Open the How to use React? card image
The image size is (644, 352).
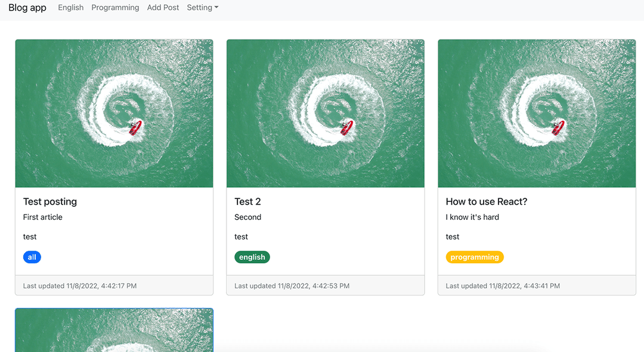click(x=537, y=114)
